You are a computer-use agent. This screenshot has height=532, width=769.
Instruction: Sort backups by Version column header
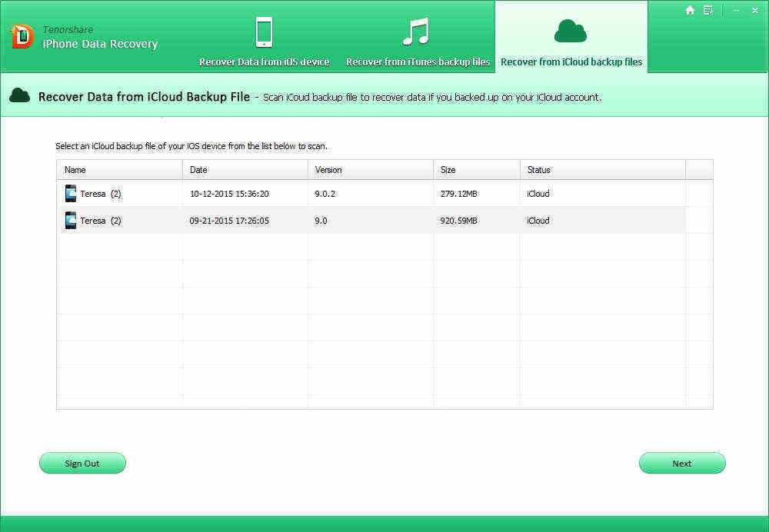pos(371,170)
